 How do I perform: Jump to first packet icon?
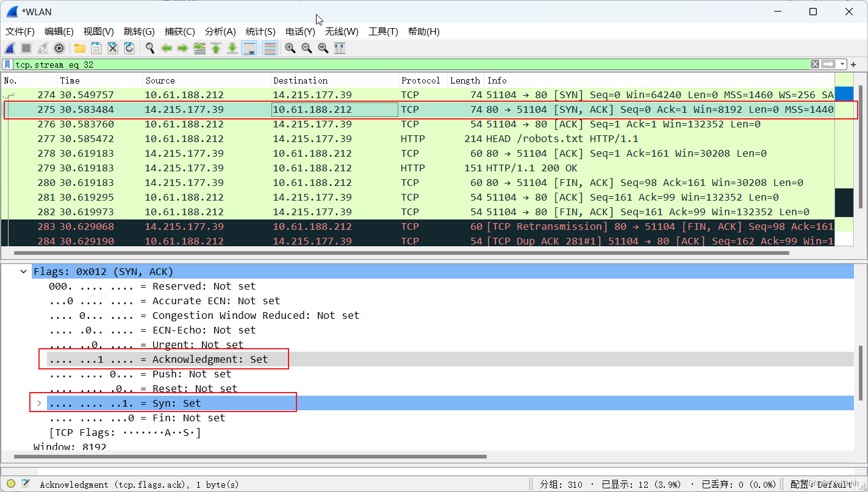coord(216,48)
